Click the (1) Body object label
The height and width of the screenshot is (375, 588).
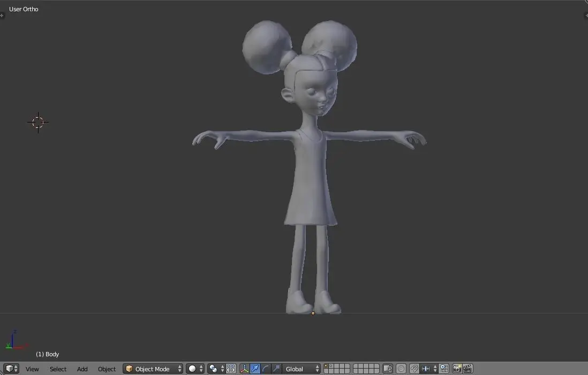[48, 354]
